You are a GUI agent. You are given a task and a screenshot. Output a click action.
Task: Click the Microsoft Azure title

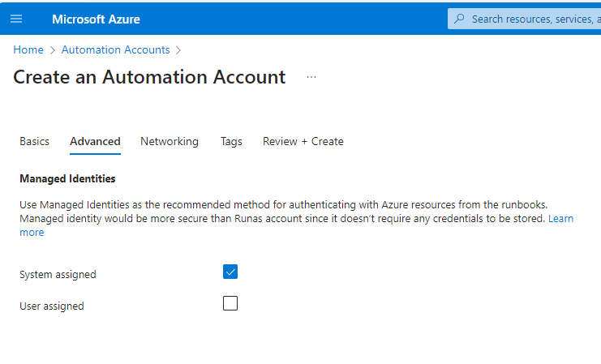click(96, 19)
